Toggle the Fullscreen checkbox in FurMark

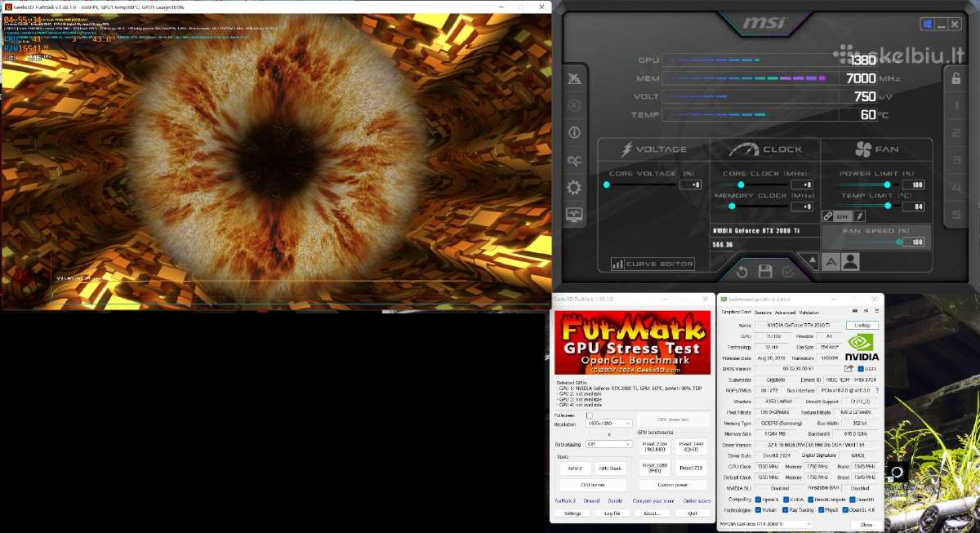click(x=590, y=415)
